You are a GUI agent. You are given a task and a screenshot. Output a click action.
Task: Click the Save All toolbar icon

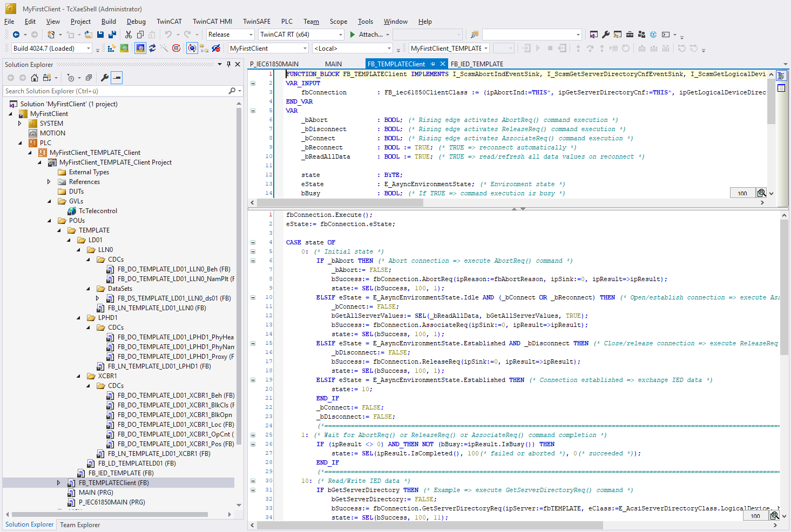(x=112, y=35)
